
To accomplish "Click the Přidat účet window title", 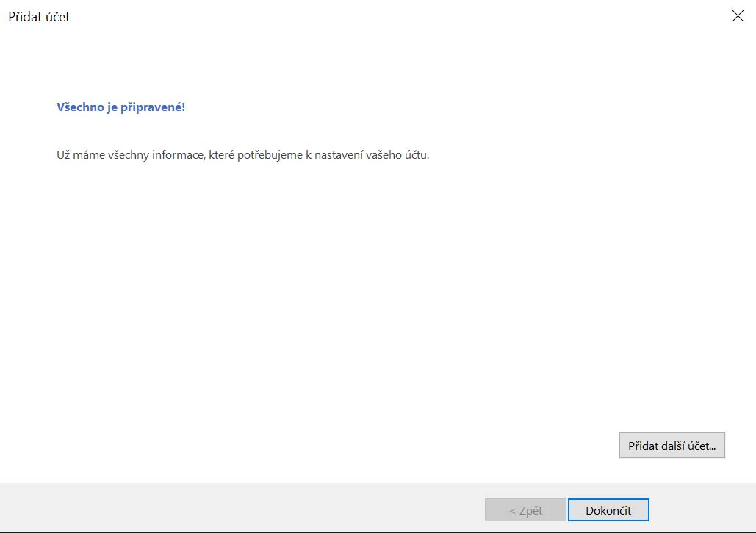I will [x=39, y=17].
